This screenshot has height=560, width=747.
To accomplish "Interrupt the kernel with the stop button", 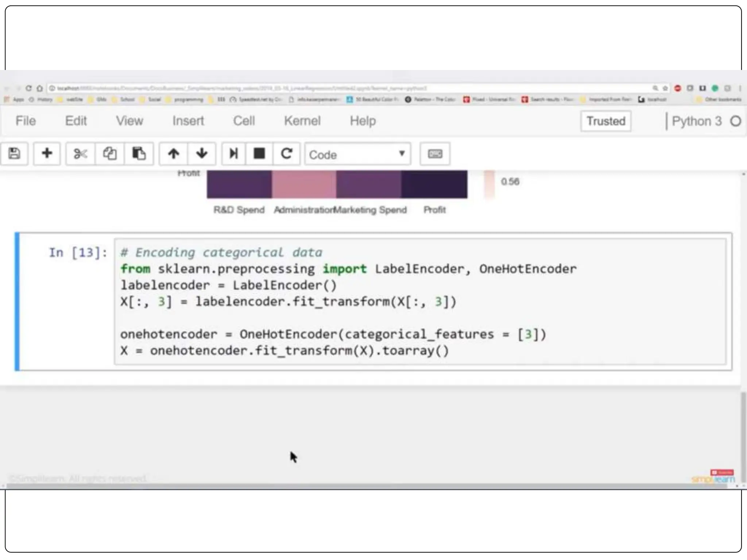I will pyautogui.click(x=259, y=153).
